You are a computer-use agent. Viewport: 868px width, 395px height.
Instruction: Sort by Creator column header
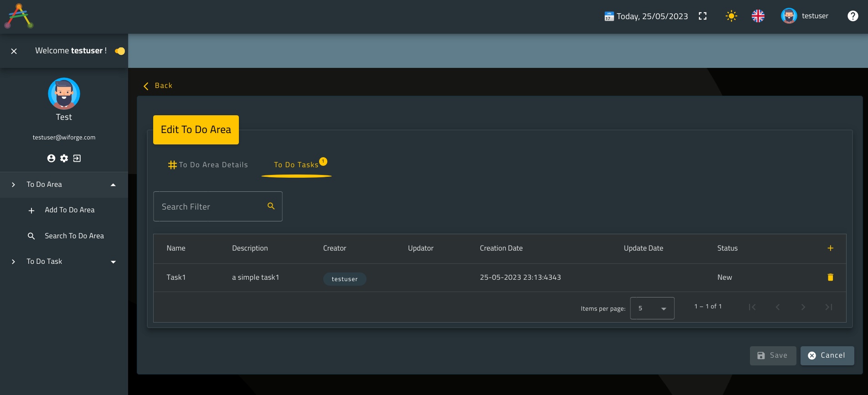click(x=335, y=248)
